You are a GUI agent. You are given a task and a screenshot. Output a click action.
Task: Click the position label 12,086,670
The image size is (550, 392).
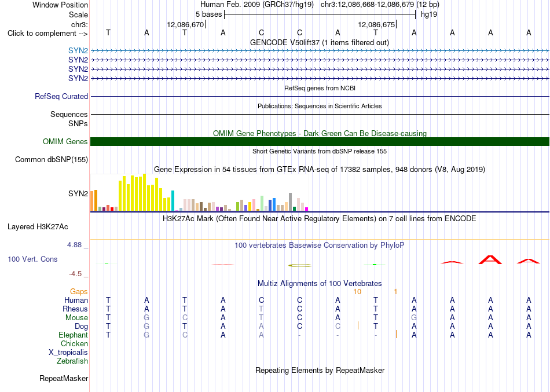(x=185, y=24)
